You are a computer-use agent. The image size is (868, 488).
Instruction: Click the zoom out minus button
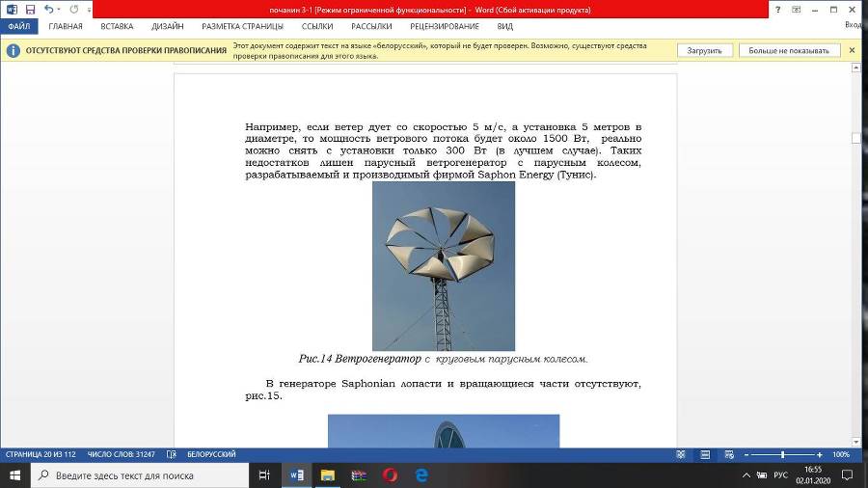(746, 455)
